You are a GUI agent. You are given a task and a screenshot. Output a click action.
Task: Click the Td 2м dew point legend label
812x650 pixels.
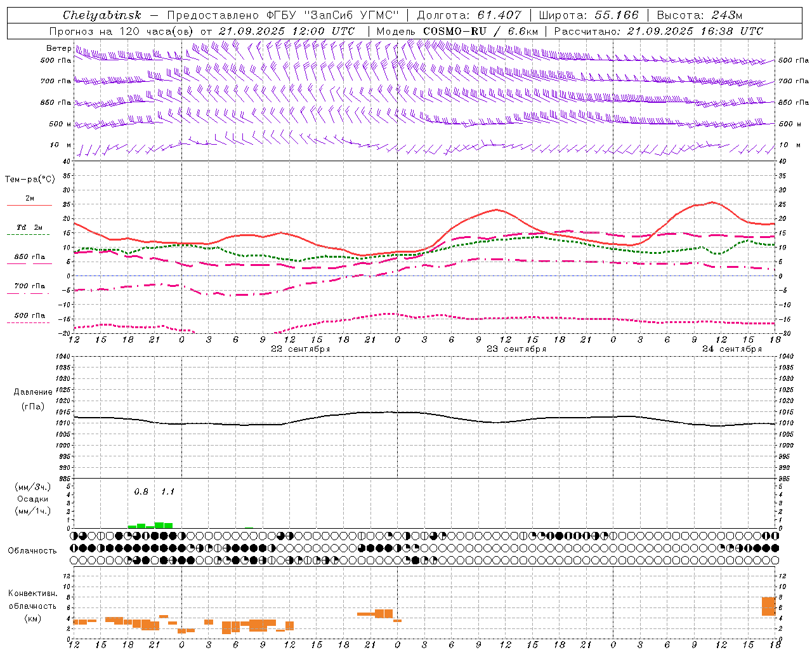[x=29, y=227]
